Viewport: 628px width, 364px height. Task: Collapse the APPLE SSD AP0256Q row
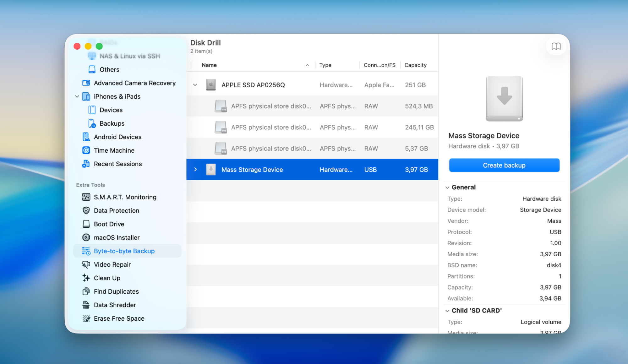pos(195,85)
